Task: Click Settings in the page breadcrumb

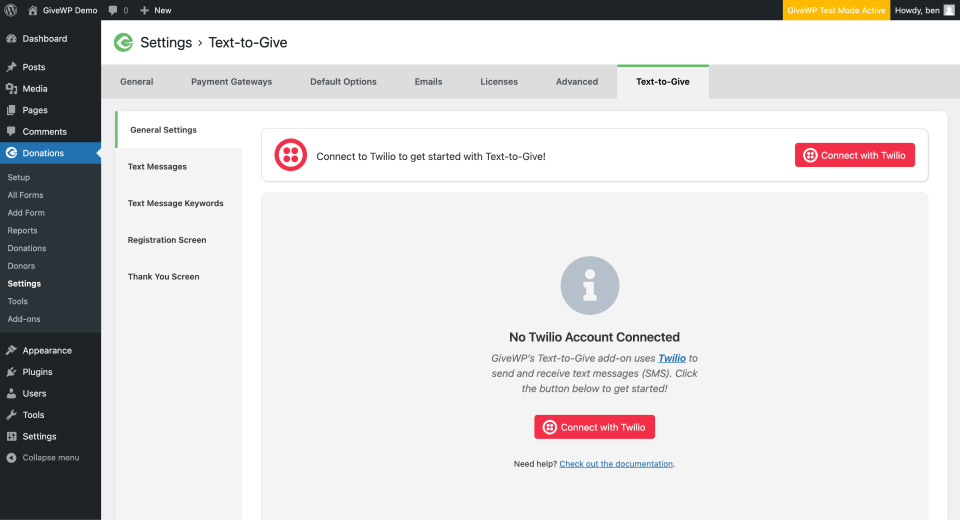Action: point(166,42)
